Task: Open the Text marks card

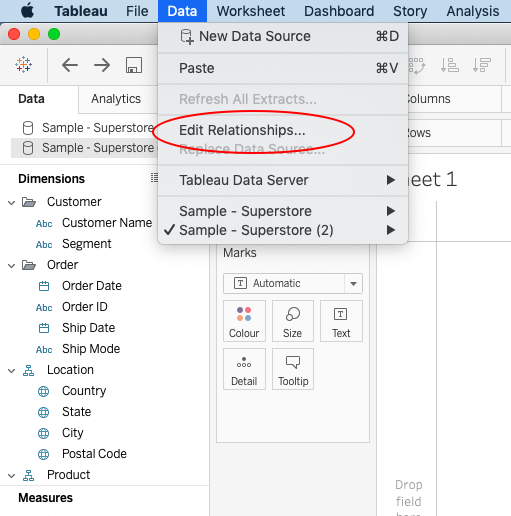Action: [x=341, y=321]
